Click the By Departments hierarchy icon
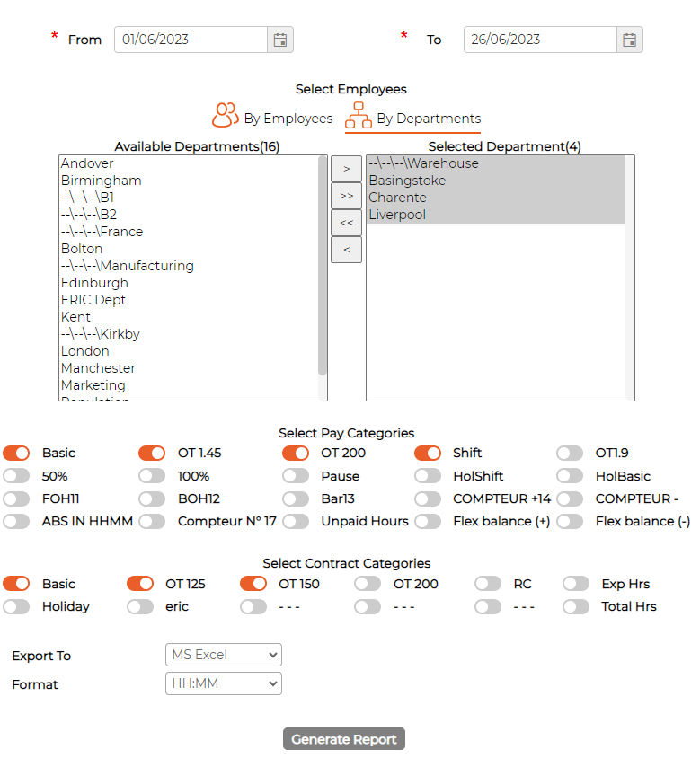 click(359, 115)
